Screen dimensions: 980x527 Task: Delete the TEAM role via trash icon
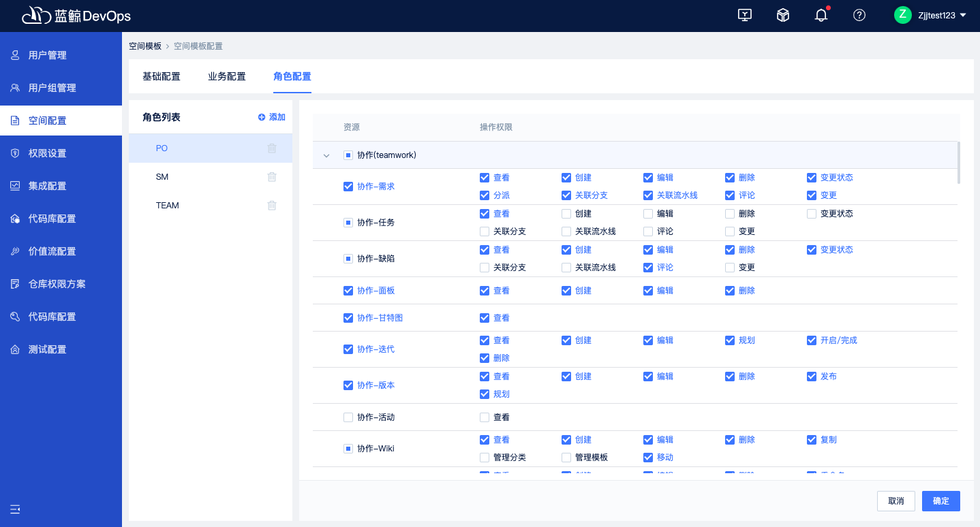tap(272, 206)
